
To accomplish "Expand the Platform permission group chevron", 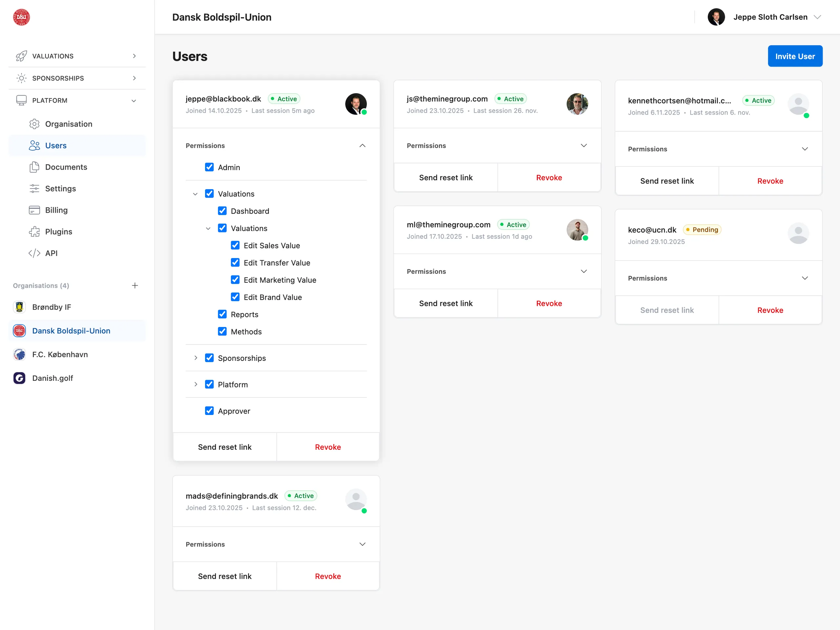I will 196,384.
